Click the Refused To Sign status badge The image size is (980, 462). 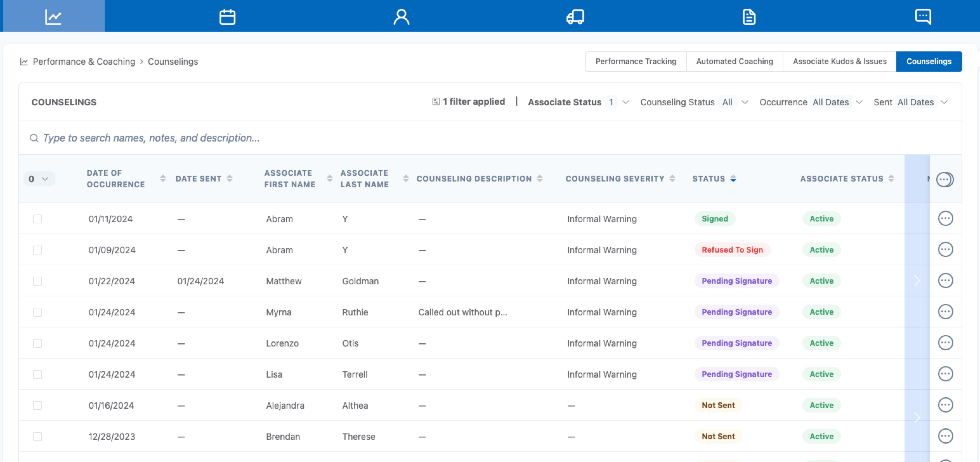732,250
